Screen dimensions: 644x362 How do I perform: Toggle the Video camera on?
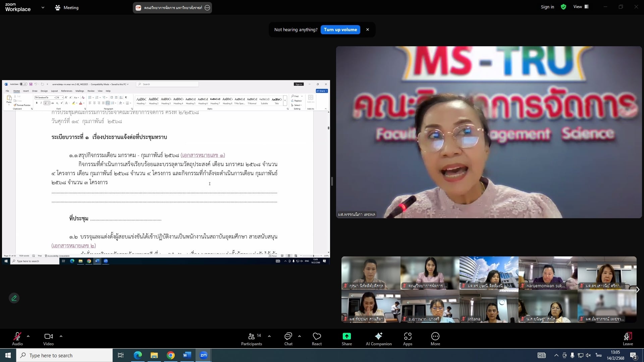click(x=48, y=337)
